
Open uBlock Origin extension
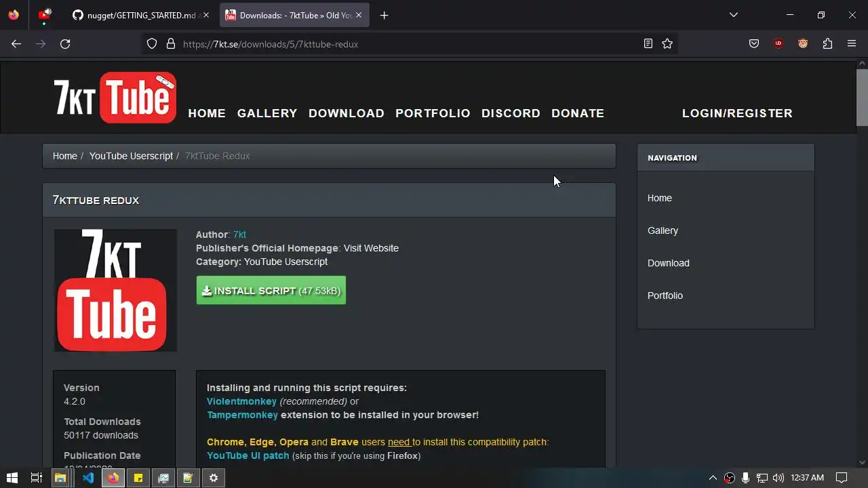pos(778,43)
